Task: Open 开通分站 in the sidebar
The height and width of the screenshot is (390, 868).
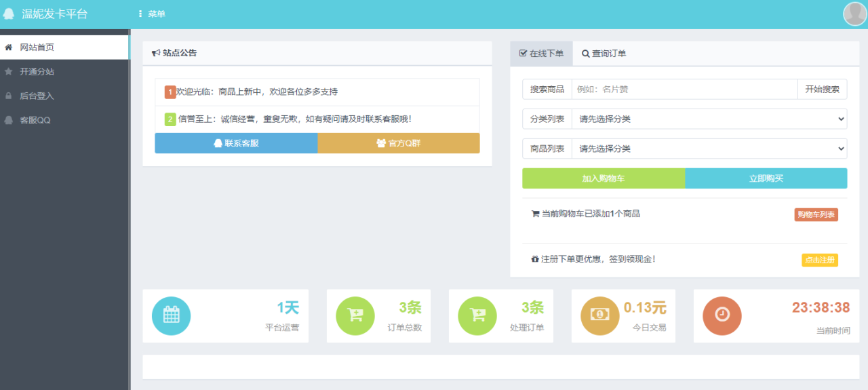Action: tap(37, 72)
